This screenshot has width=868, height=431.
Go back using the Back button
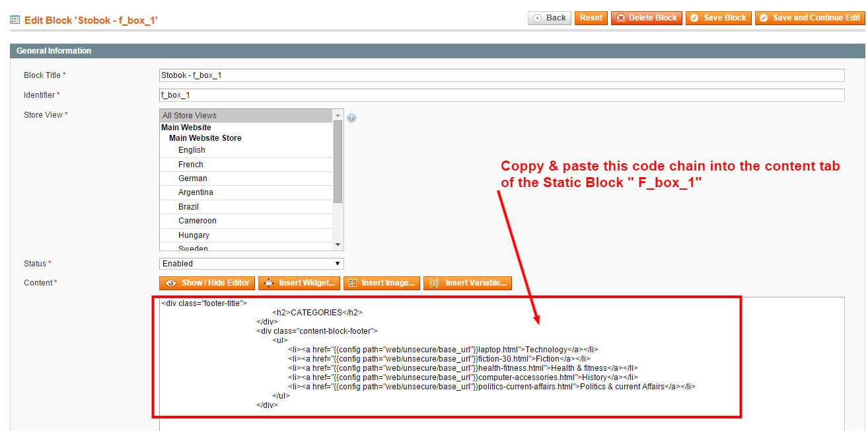tap(550, 18)
